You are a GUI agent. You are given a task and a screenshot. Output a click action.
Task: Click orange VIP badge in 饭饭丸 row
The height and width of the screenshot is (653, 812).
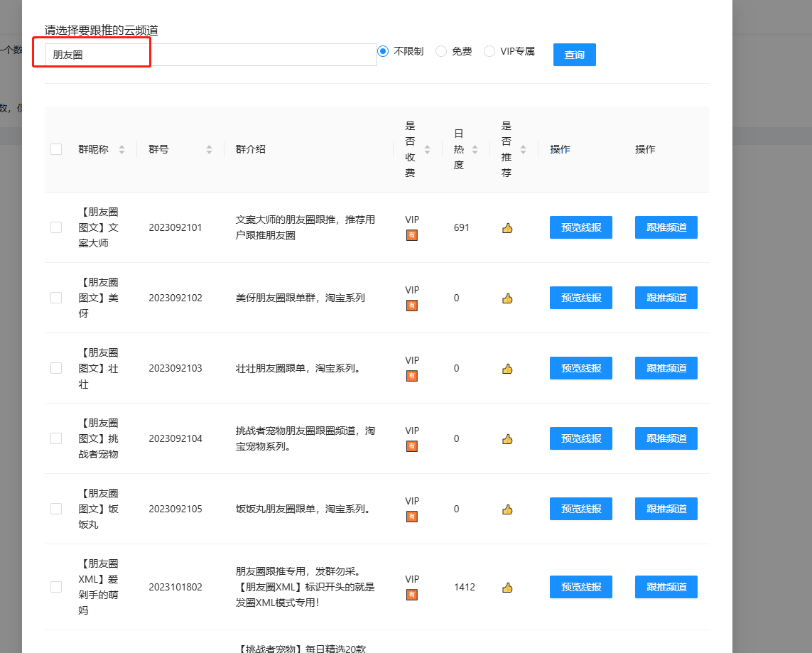point(411,517)
